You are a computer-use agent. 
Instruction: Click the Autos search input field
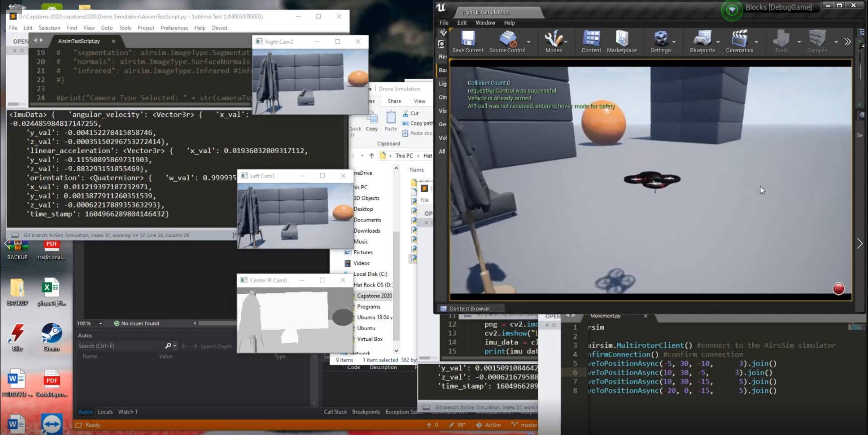coord(121,346)
